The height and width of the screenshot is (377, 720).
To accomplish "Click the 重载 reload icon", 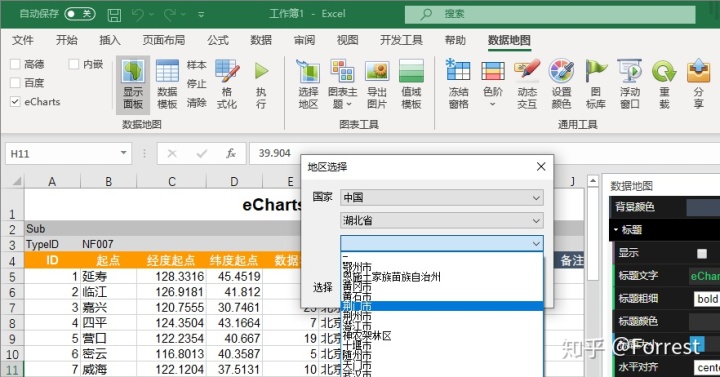I will click(x=664, y=85).
